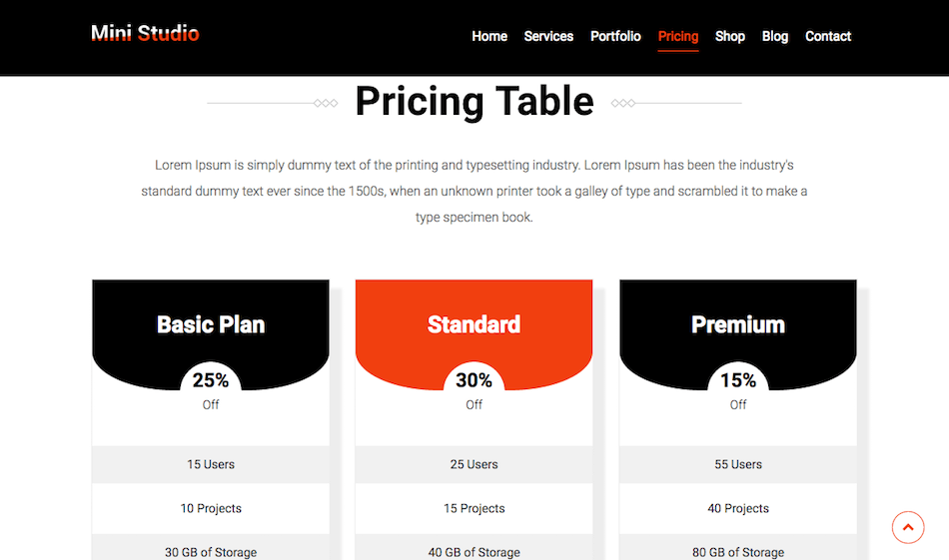Open the Portfolio nav link
Image resolution: width=949 pixels, height=560 pixels.
615,36
